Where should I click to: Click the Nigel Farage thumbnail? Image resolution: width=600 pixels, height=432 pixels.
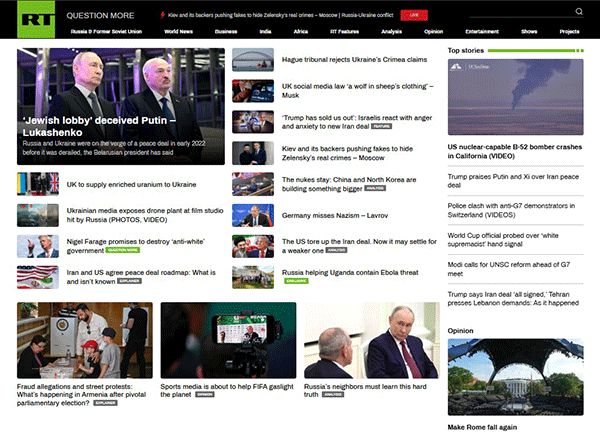[38, 246]
